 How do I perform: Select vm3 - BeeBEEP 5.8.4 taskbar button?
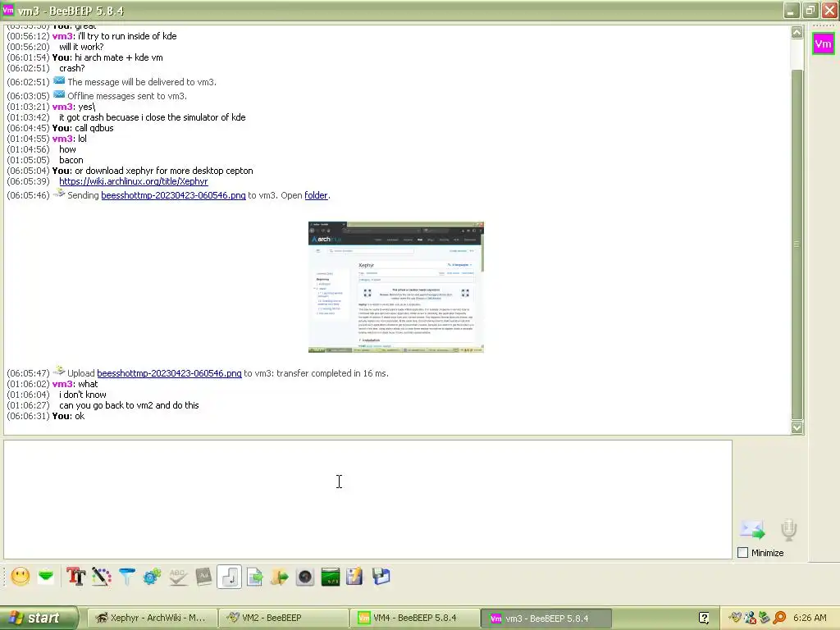(546, 618)
